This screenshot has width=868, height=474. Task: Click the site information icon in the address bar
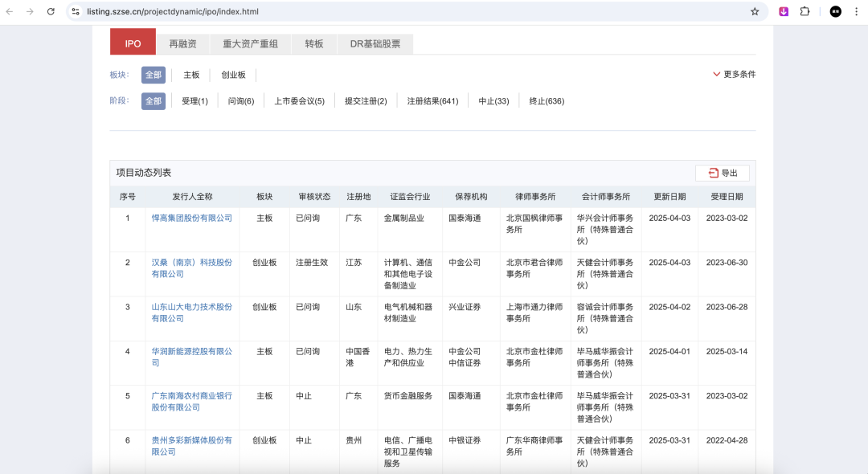76,12
